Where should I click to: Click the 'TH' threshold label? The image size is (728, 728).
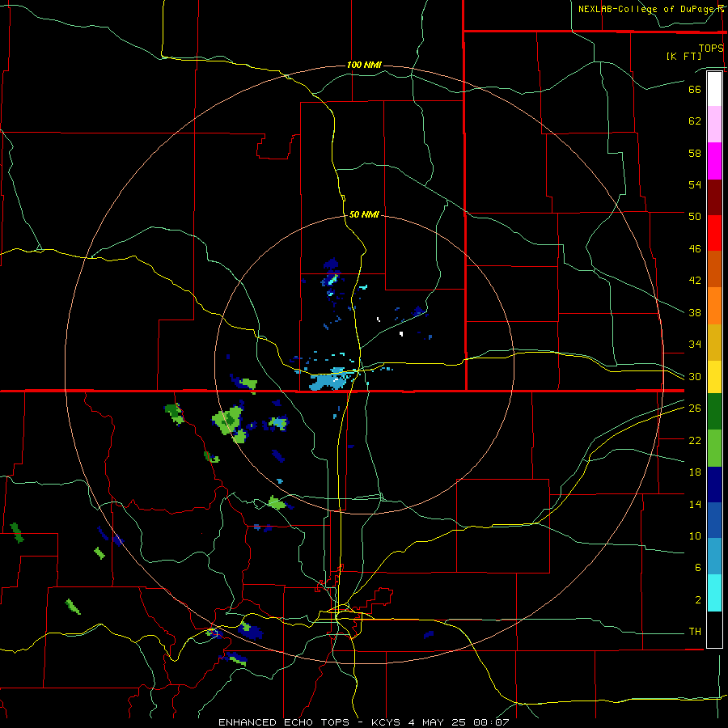point(695,632)
